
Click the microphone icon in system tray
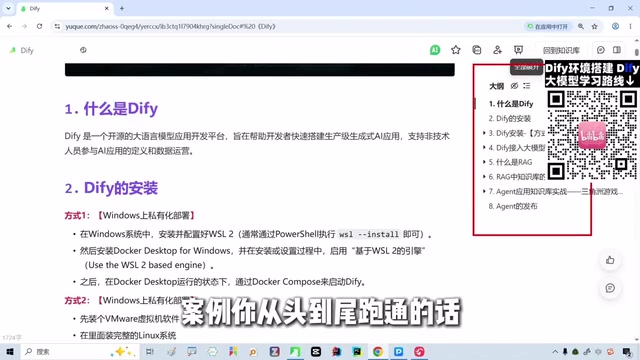565,351
